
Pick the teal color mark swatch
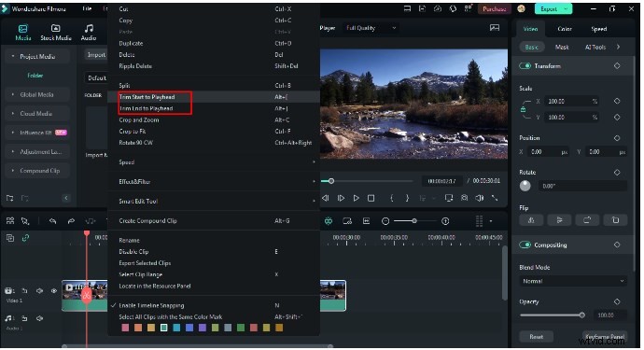(164, 328)
